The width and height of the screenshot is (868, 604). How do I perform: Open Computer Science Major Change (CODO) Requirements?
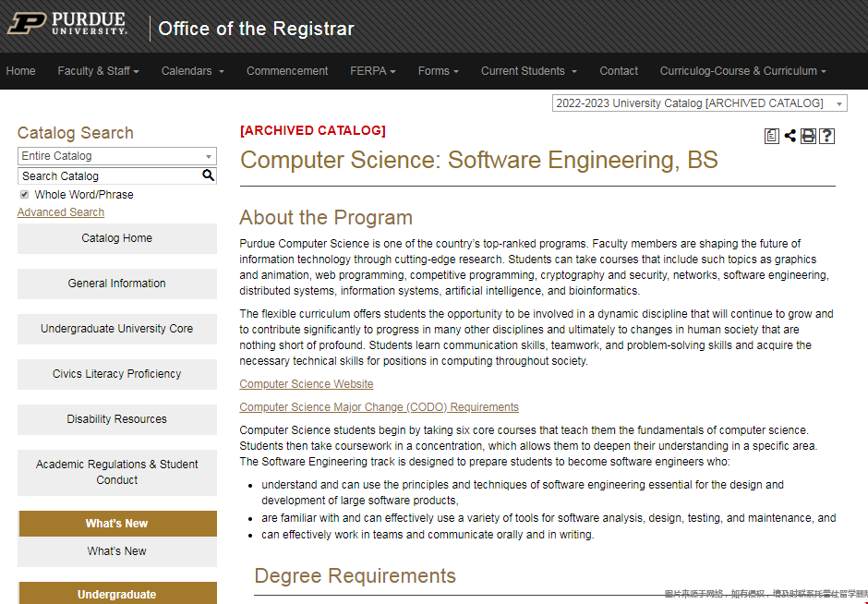(x=379, y=407)
